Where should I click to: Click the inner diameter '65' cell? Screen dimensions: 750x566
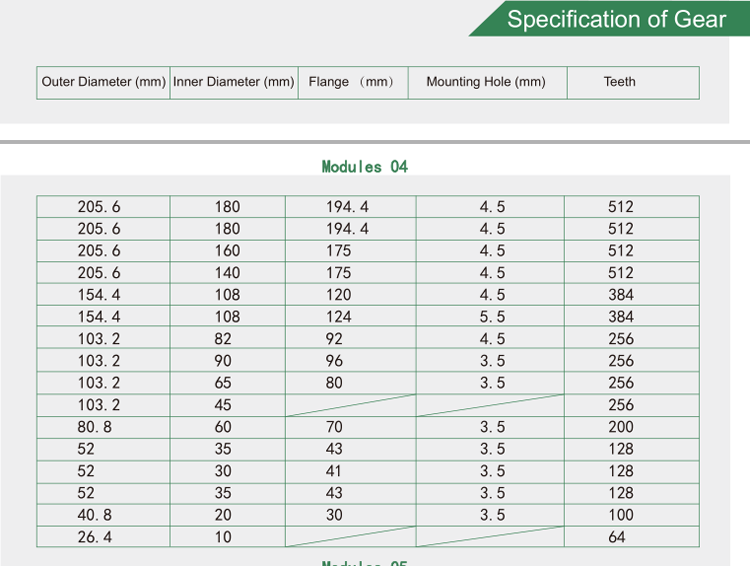[228, 383]
